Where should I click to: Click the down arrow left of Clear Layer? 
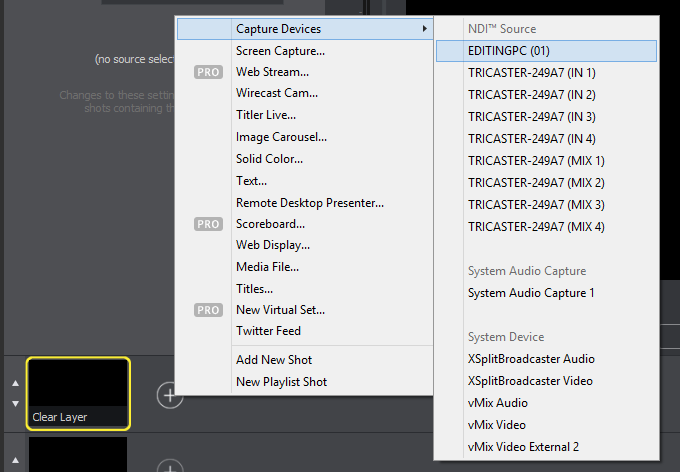tap(14, 403)
